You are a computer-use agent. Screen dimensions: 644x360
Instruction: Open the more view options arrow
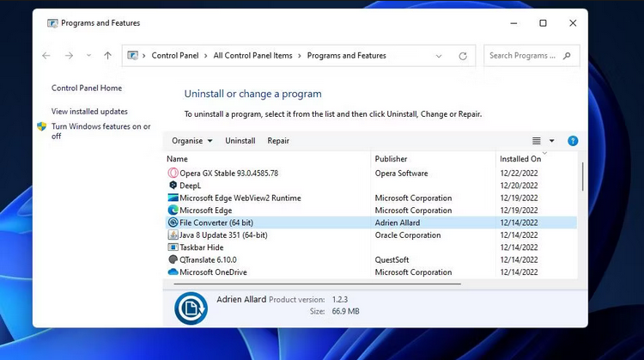tap(551, 141)
